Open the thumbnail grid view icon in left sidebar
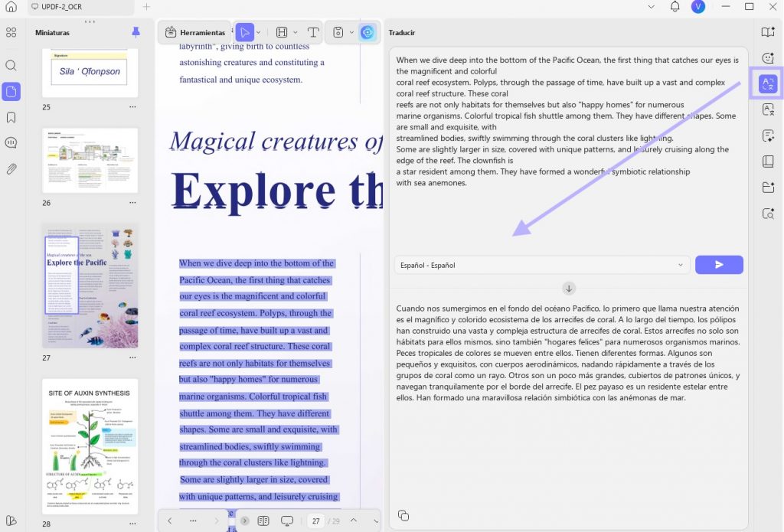784x532 pixels. point(11,32)
